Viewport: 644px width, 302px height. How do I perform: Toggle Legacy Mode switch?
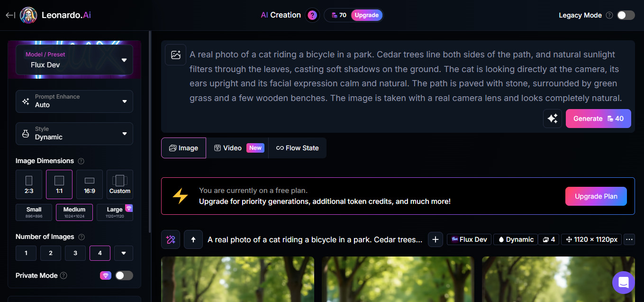click(x=626, y=15)
